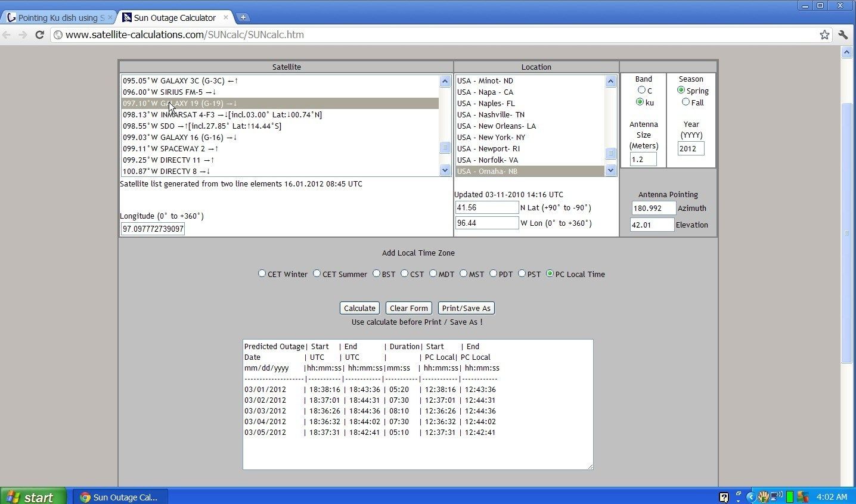
Task: Select DIRECTV 8 satellite
Action: (280, 171)
